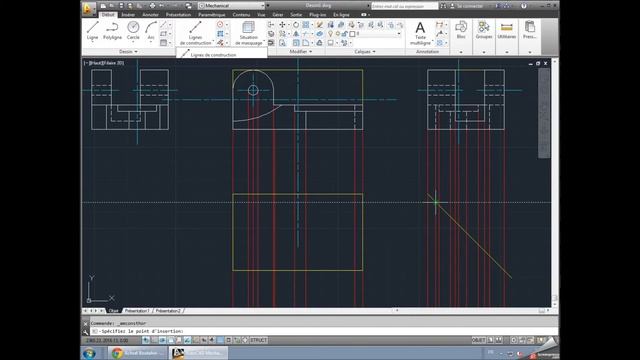Select the Ligne drawing tool
The width and height of the screenshot is (640, 360).
coord(93,31)
